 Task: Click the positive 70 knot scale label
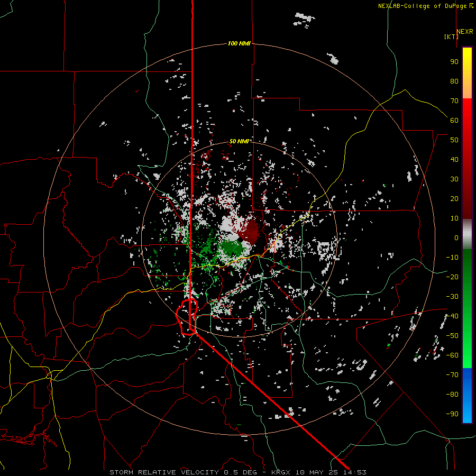coord(454,101)
